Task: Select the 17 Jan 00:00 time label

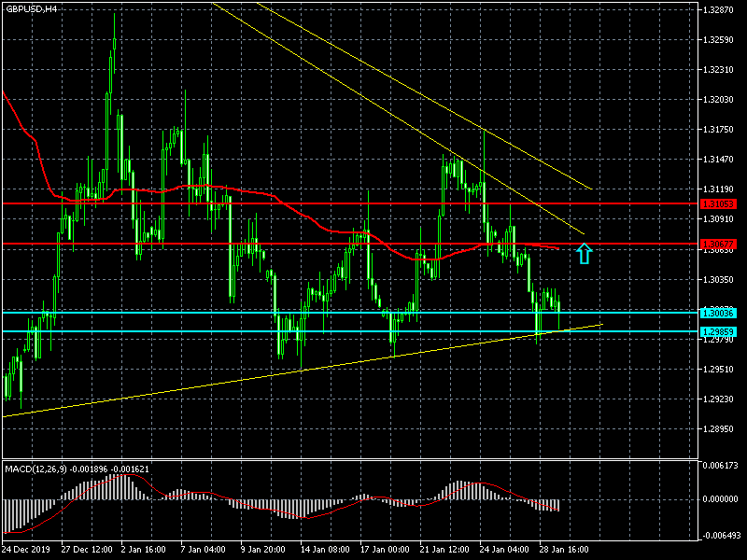Action: point(385,550)
